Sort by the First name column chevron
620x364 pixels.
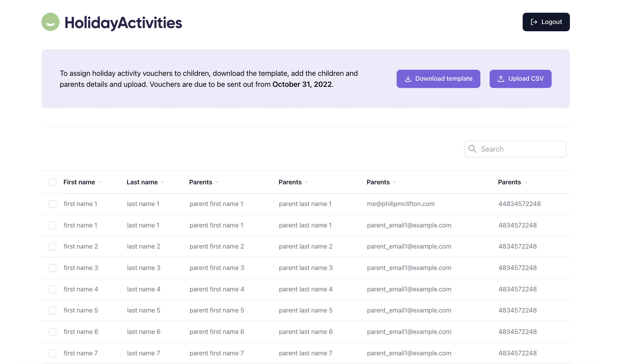coord(100,182)
